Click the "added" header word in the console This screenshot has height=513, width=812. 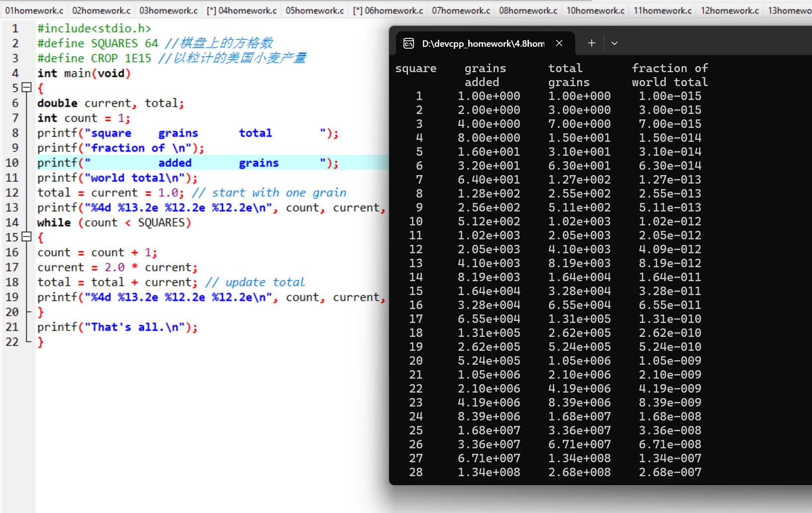pyautogui.click(x=482, y=82)
